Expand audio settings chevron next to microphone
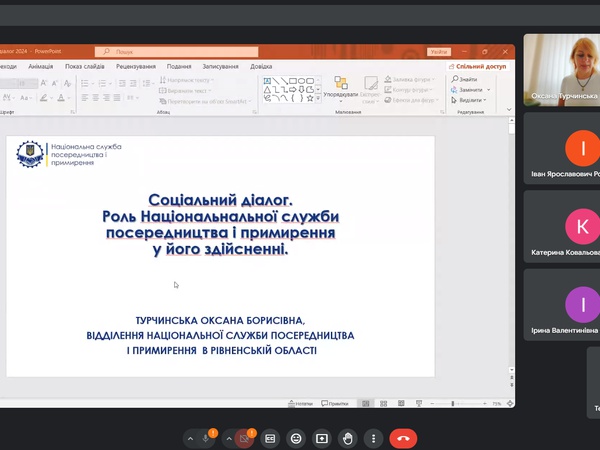 coord(191,439)
